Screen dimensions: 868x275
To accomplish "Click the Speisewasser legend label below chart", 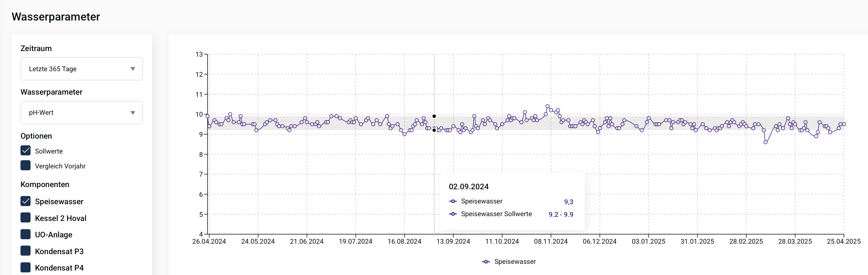I will (515, 262).
